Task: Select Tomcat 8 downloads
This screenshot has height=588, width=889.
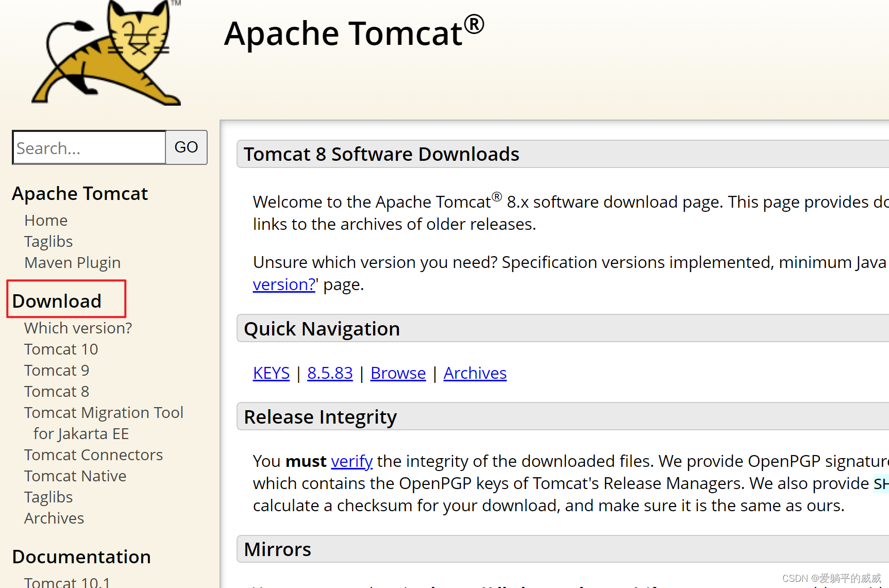Action: pos(56,391)
